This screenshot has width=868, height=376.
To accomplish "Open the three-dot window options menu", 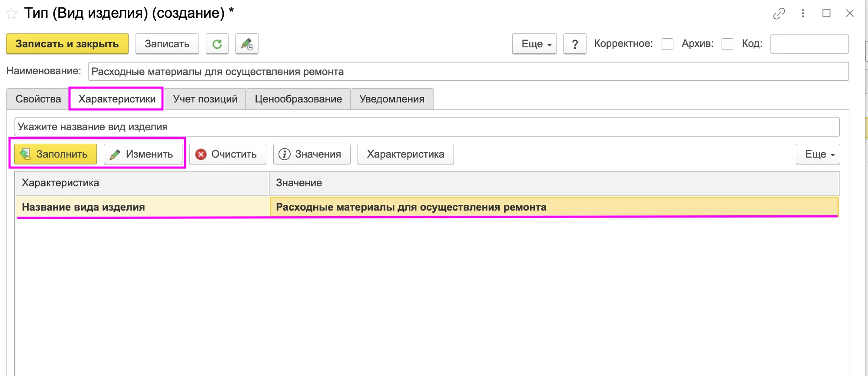I will coord(803,13).
